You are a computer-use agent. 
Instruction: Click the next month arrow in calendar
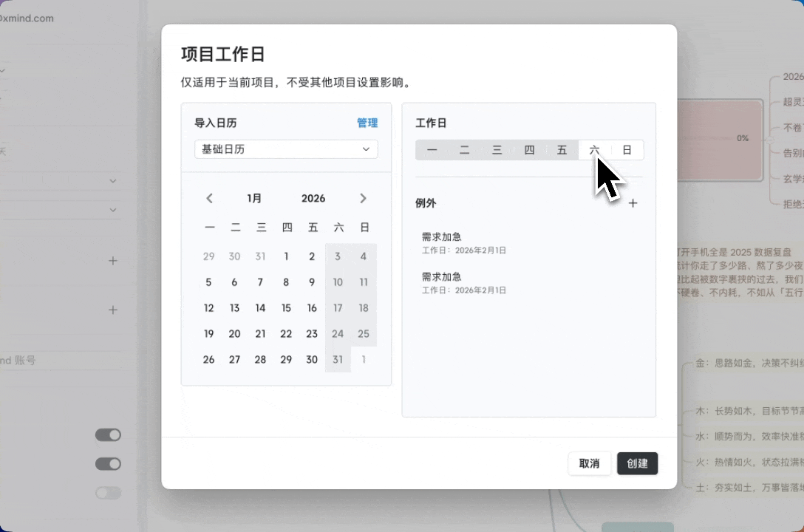(363, 198)
